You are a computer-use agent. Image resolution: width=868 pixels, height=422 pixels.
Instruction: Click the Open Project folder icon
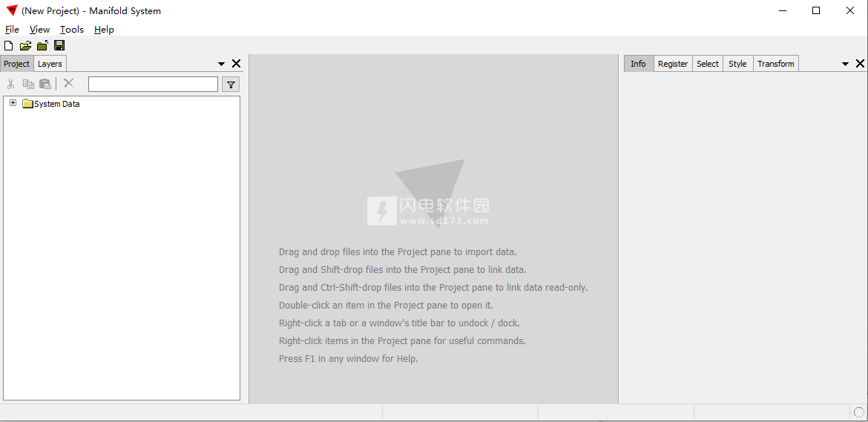[x=25, y=45]
